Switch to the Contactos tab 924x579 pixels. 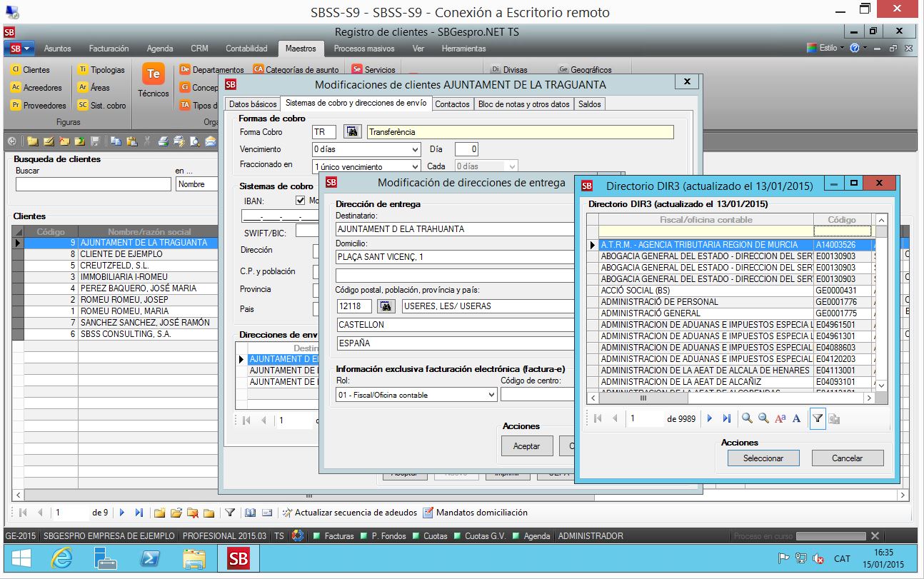(x=452, y=104)
